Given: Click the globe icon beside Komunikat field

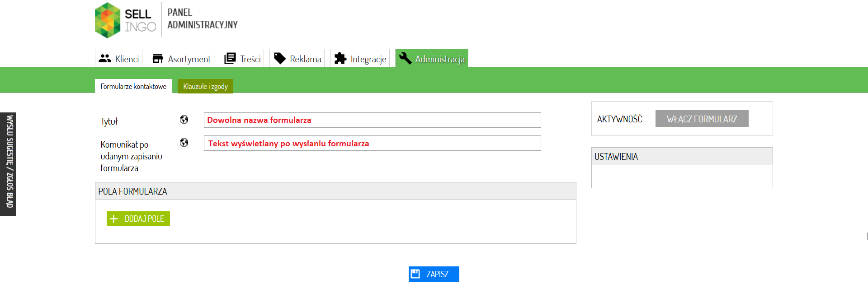Looking at the screenshot, I should (184, 142).
